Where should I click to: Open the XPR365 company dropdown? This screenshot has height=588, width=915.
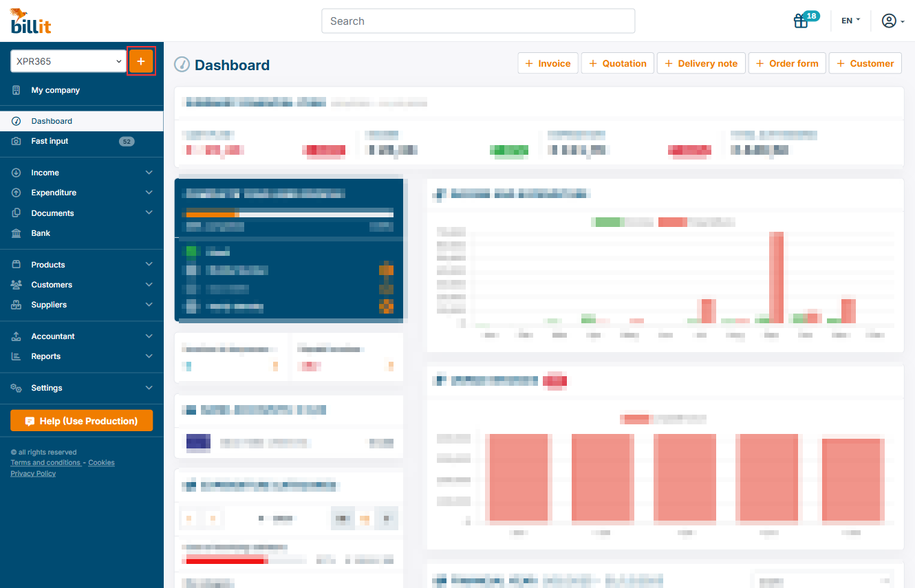coord(68,61)
